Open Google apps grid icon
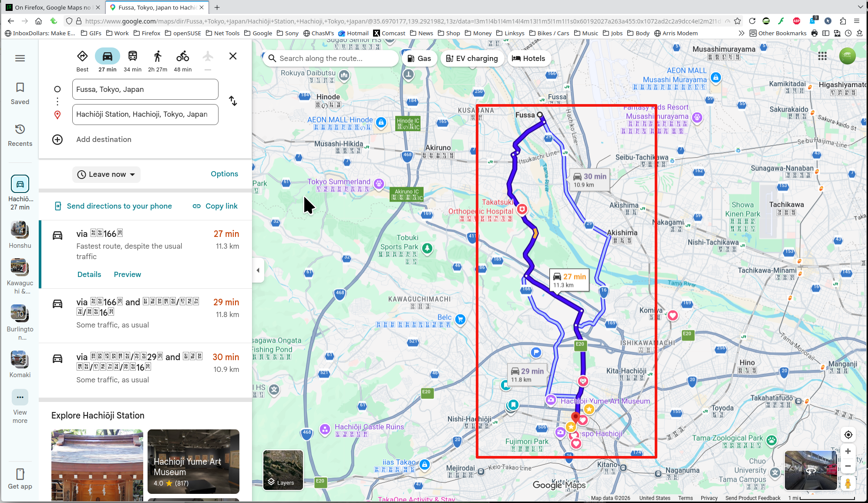Image resolution: width=868 pixels, height=503 pixels. [822, 56]
